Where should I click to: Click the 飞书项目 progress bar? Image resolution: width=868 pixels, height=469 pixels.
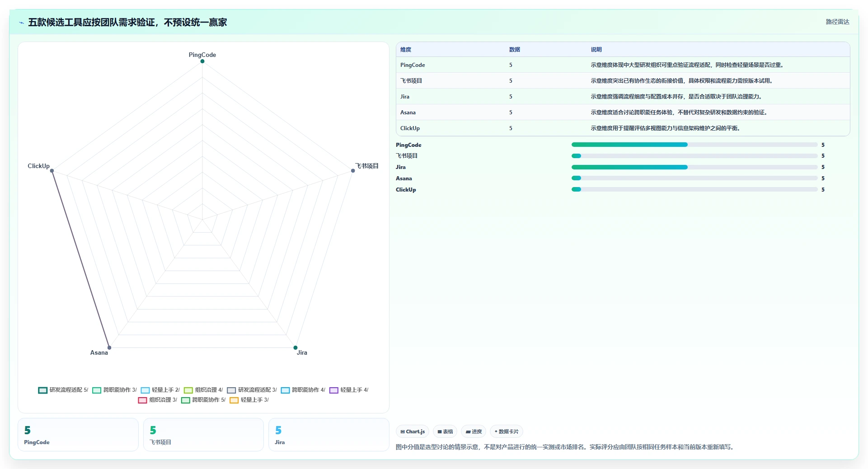click(694, 156)
